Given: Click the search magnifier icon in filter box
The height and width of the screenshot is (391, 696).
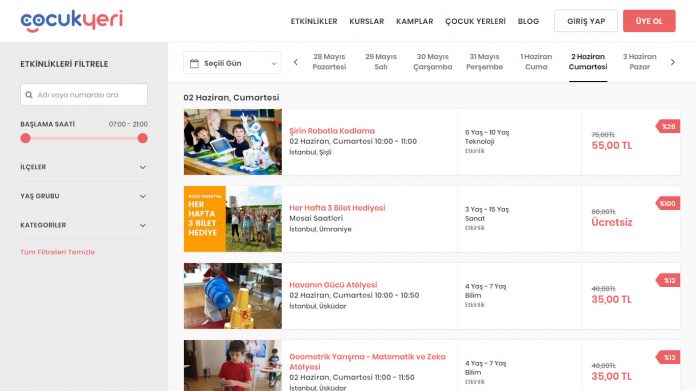Looking at the screenshot, I should pos(29,95).
